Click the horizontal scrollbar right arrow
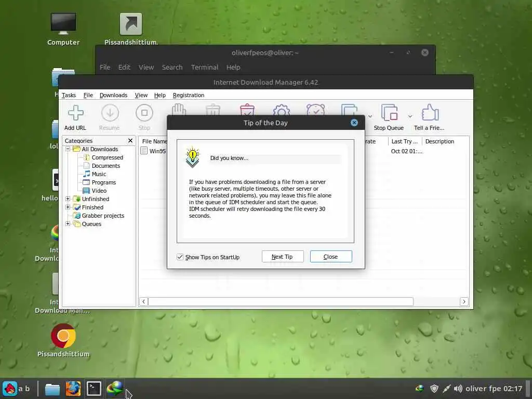The width and height of the screenshot is (532, 399). click(464, 301)
